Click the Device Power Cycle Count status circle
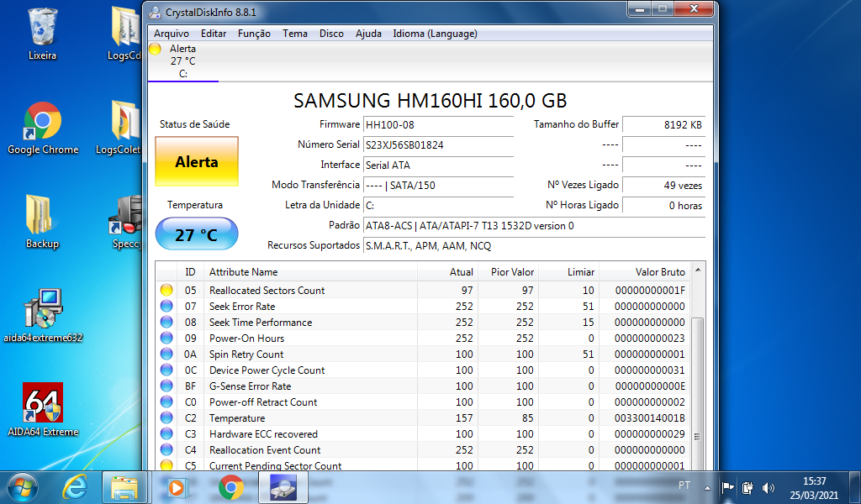Viewport: 861px width, 504px height. (x=166, y=370)
